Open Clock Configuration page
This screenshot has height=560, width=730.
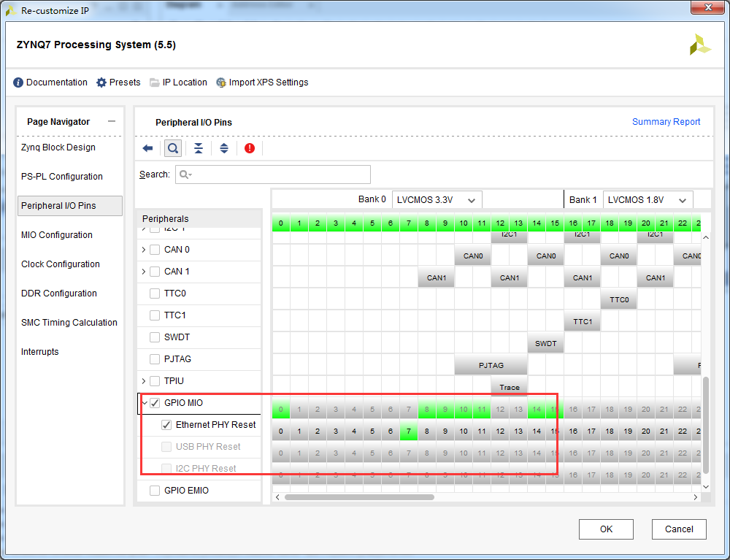(61, 264)
